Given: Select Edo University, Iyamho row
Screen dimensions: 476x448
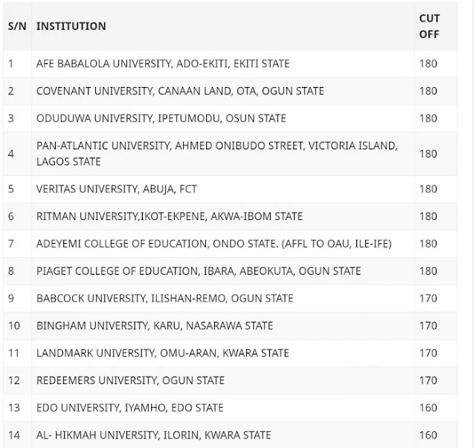Looking at the screenshot, I should tap(129, 408).
